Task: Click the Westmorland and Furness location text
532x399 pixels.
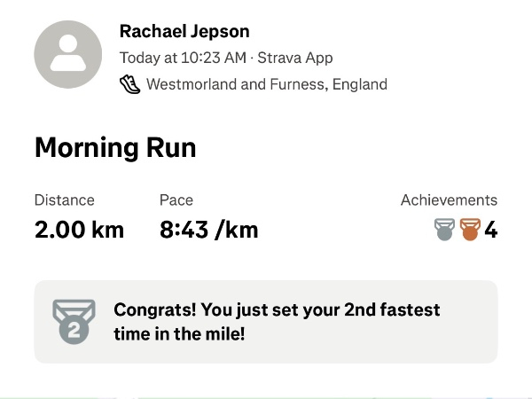Action: [x=266, y=85]
